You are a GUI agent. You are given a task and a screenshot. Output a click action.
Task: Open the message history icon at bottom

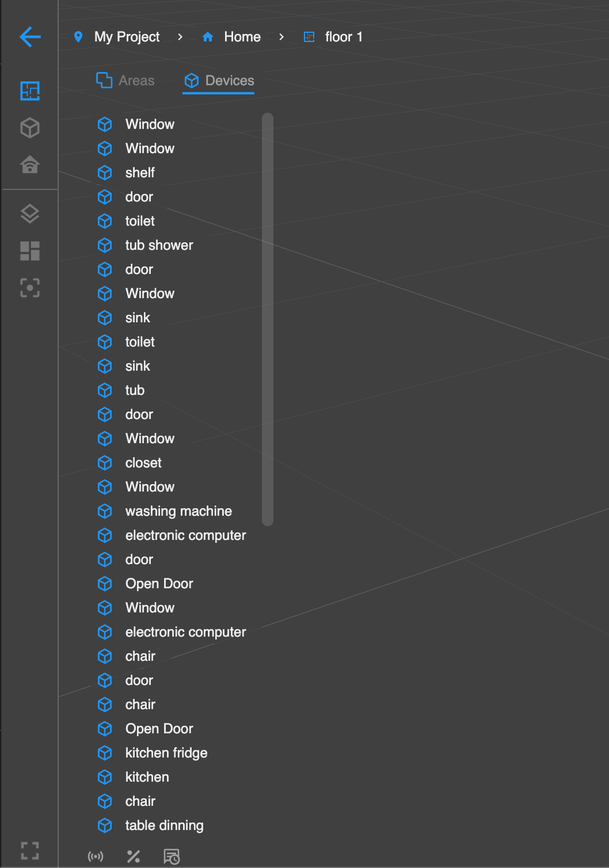172,856
